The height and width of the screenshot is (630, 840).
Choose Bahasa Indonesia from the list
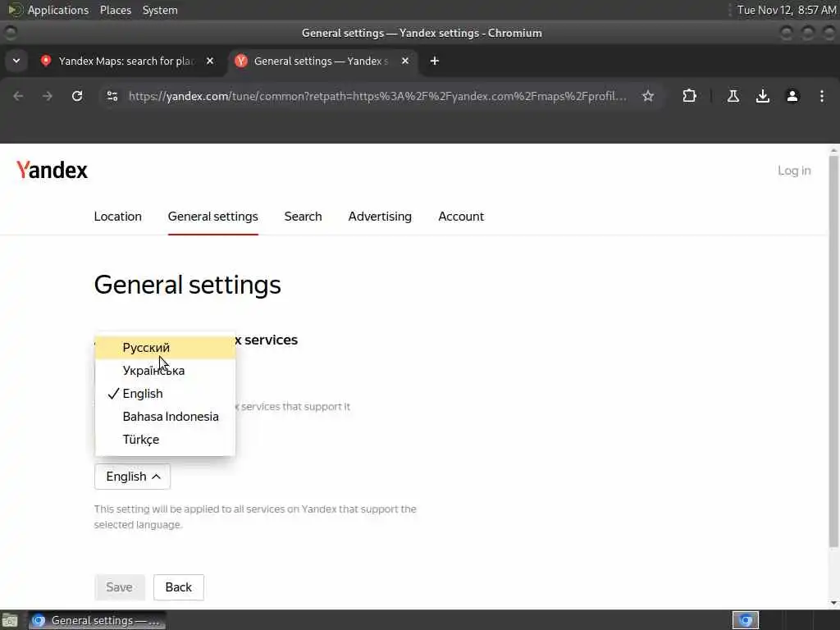[x=165, y=417]
